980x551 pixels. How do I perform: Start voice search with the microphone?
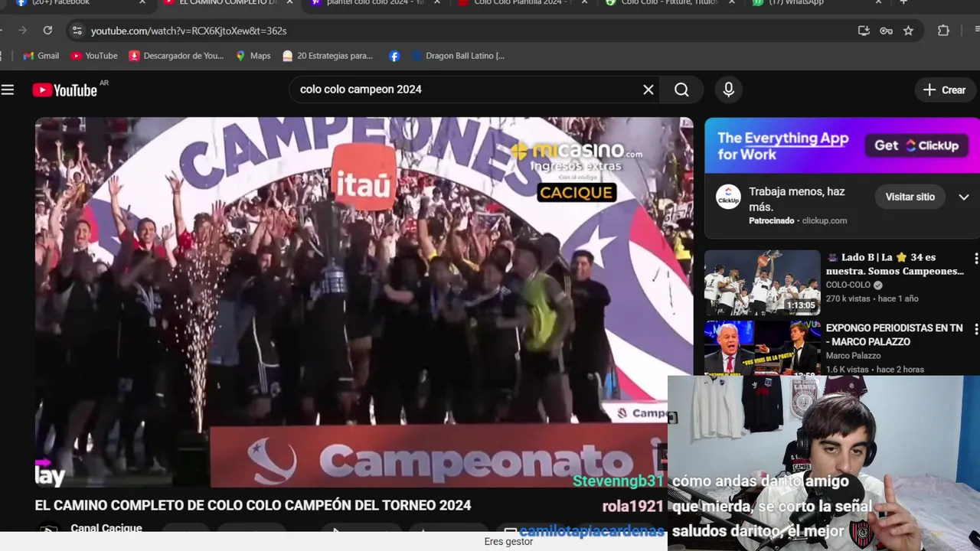pyautogui.click(x=729, y=90)
